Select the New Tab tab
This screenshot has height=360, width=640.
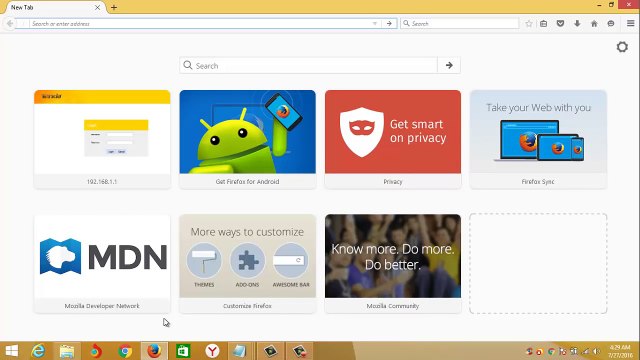tap(54, 7)
